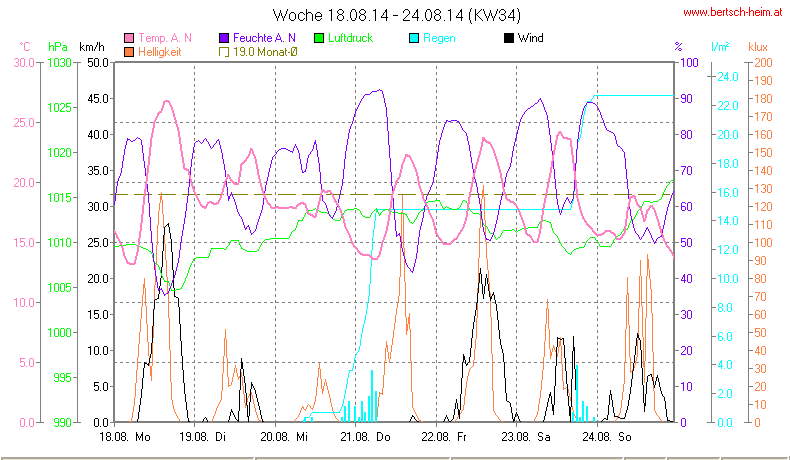Image resolution: width=790 pixels, height=460 pixels.
Task: Click the 16.0 rain axis value
Action: [728, 192]
